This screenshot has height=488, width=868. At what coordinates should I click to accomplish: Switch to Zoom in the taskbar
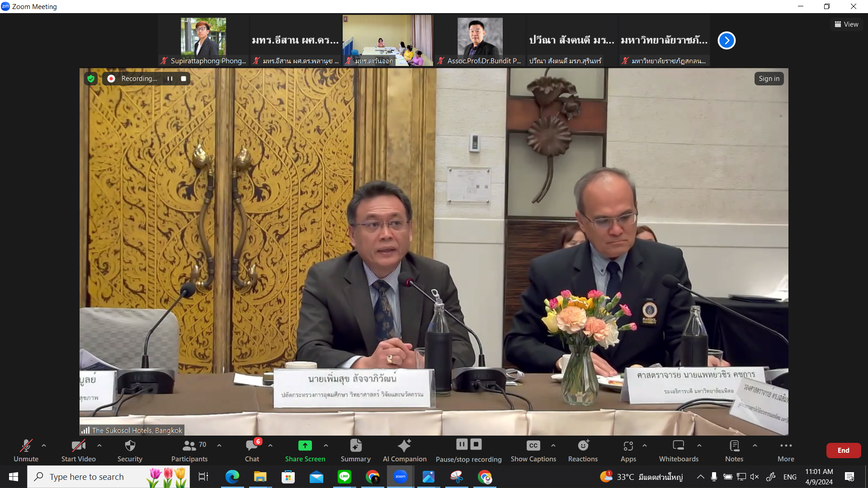click(401, 477)
